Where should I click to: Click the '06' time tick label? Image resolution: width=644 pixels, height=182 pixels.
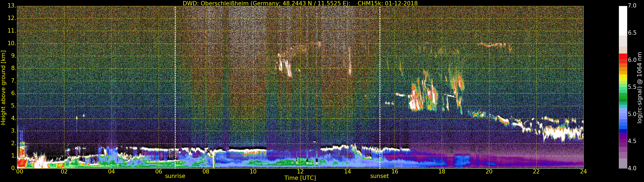(x=158, y=172)
